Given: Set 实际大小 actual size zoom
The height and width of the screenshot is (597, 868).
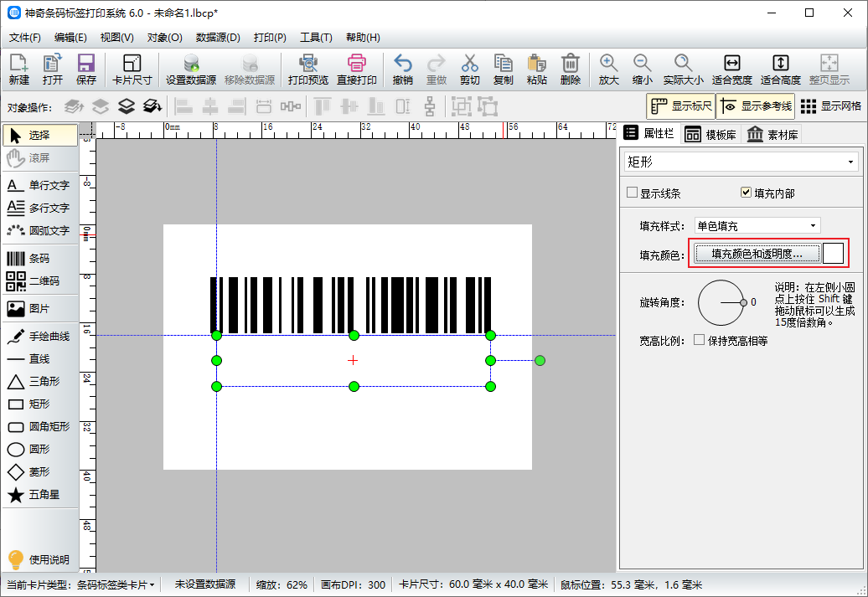Looking at the screenshot, I should [683, 69].
